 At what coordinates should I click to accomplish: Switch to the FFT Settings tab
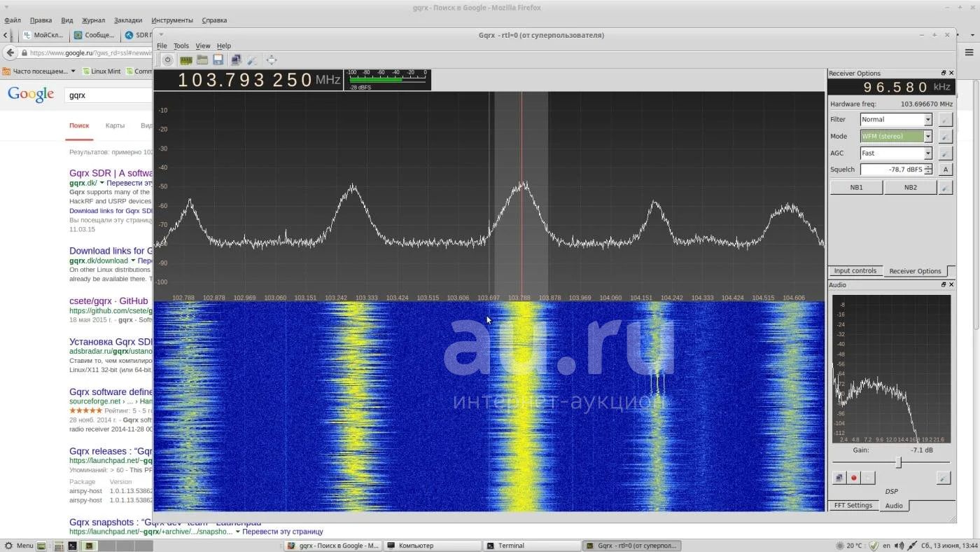[x=853, y=506]
